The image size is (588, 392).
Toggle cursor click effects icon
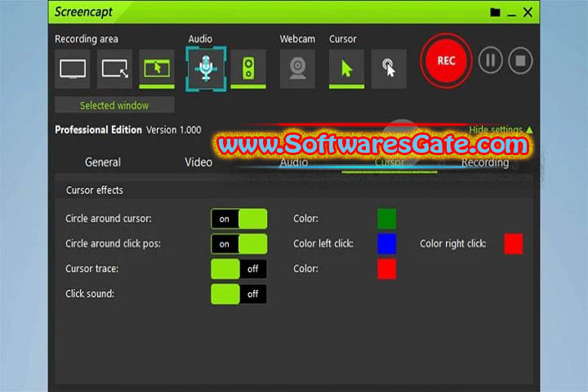389,69
